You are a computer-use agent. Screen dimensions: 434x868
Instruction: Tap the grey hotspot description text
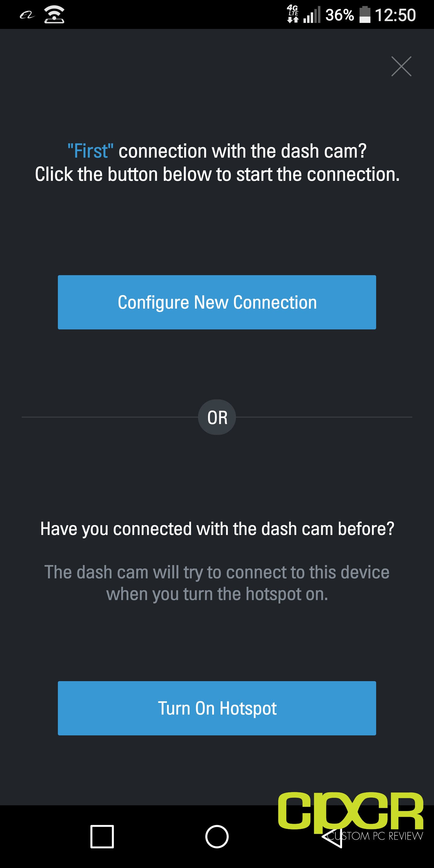tap(217, 583)
